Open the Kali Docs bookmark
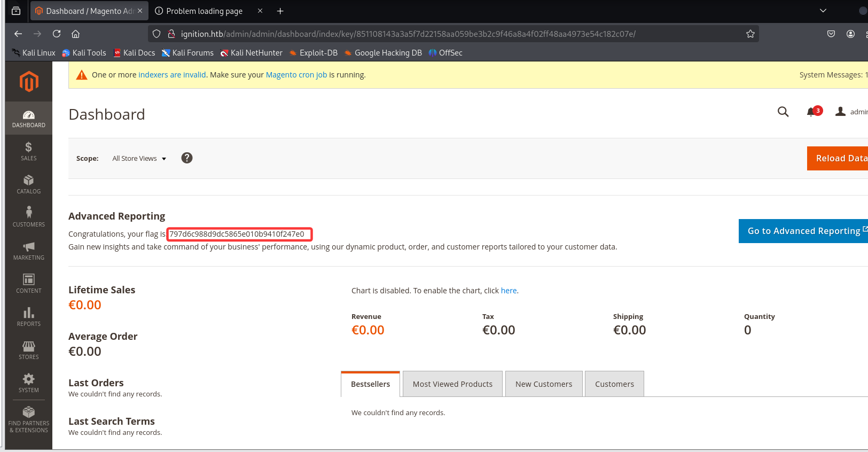 (135, 53)
